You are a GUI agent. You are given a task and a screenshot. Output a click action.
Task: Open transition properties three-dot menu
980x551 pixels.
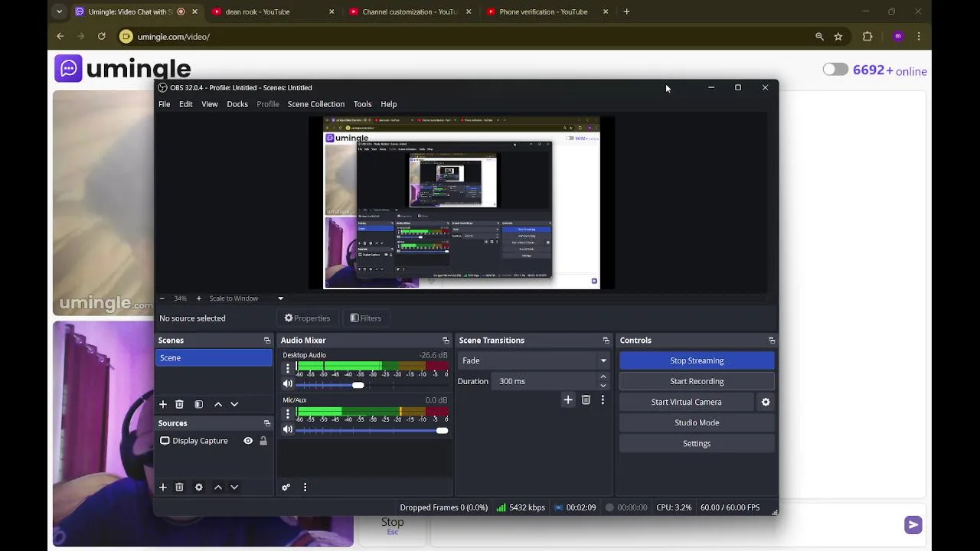603,399
